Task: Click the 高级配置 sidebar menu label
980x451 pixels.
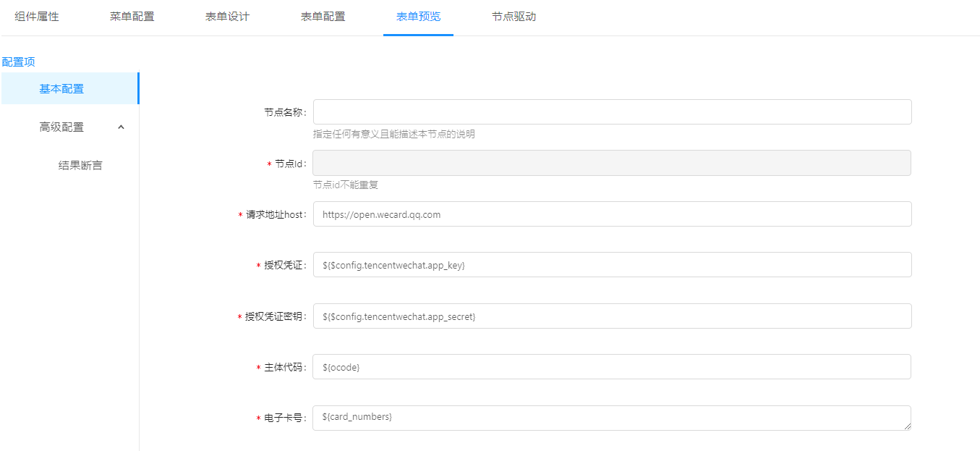Action: point(61,127)
